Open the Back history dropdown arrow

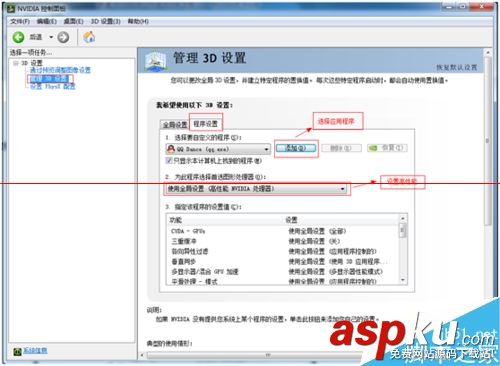pos(51,37)
